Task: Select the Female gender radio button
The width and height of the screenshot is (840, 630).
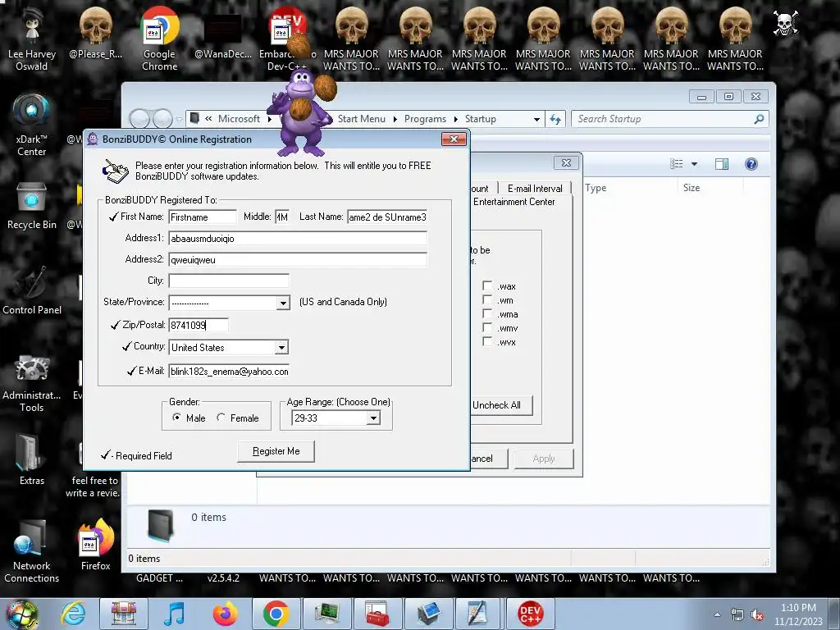Action: click(221, 418)
